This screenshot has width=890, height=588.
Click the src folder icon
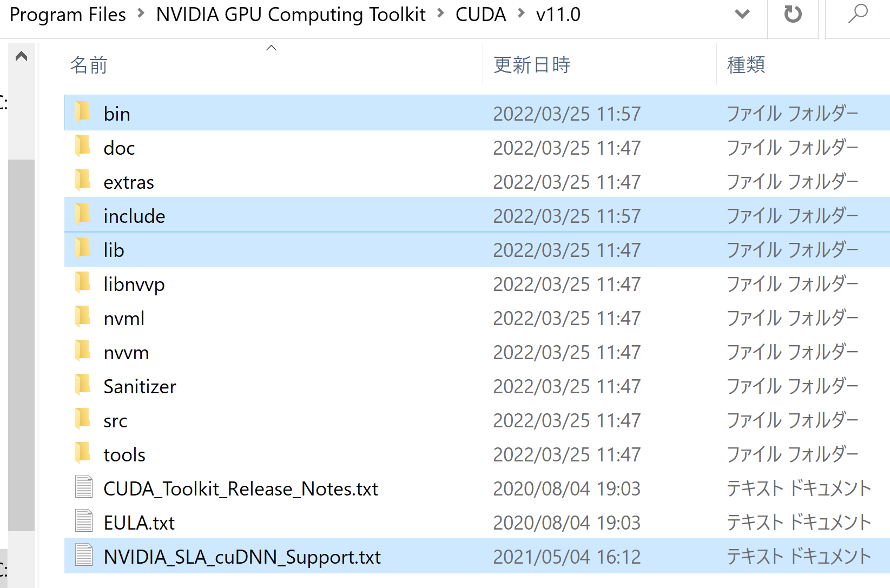[x=83, y=419]
